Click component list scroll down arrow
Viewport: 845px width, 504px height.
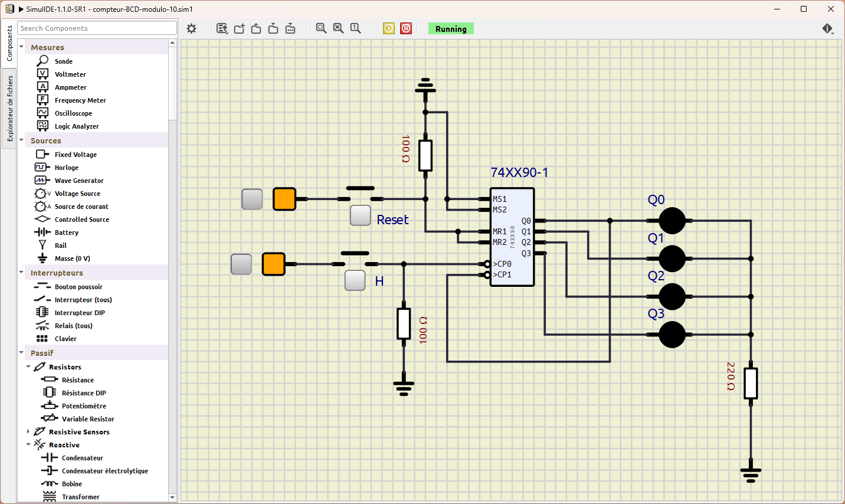point(172,498)
